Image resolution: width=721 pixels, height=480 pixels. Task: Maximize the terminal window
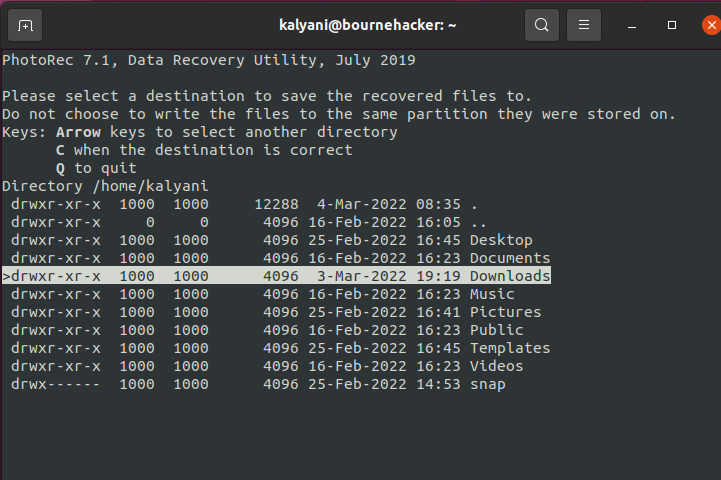point(672,25)
